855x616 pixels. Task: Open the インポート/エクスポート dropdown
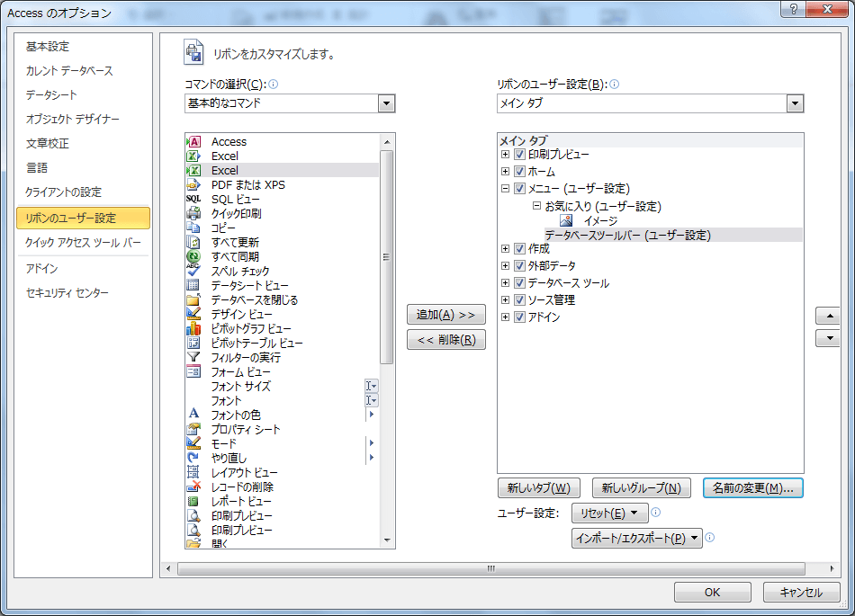(x=636, y=538)
